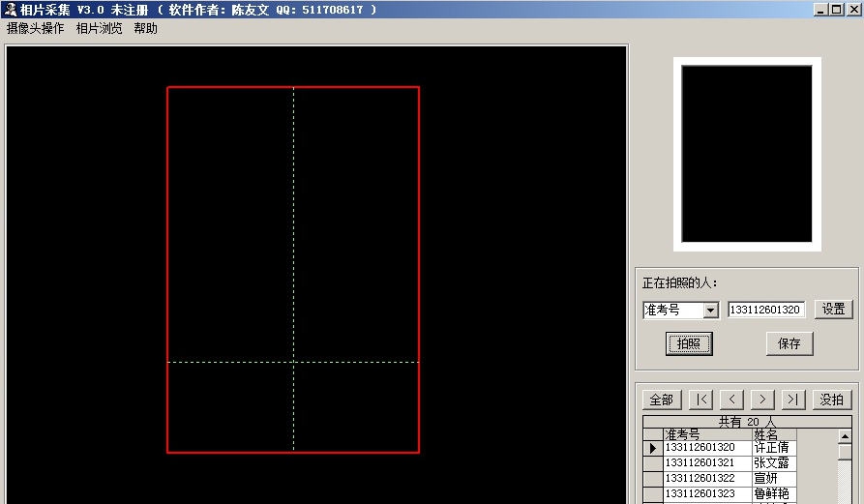Select cell 133112601320 in the table
Image resolution: width=864 pixels, height=504 pixels.
(707, 447)
